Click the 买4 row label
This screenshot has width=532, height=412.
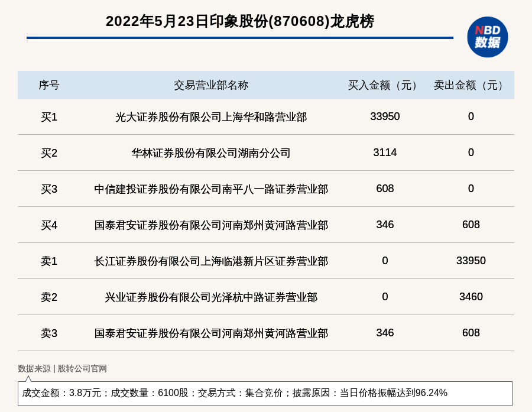click(49, 225)
